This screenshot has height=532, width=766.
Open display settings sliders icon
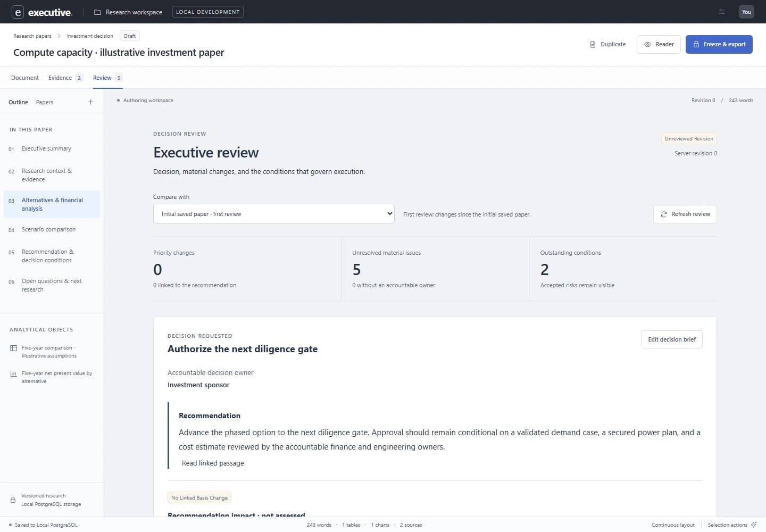coord(722,12)
